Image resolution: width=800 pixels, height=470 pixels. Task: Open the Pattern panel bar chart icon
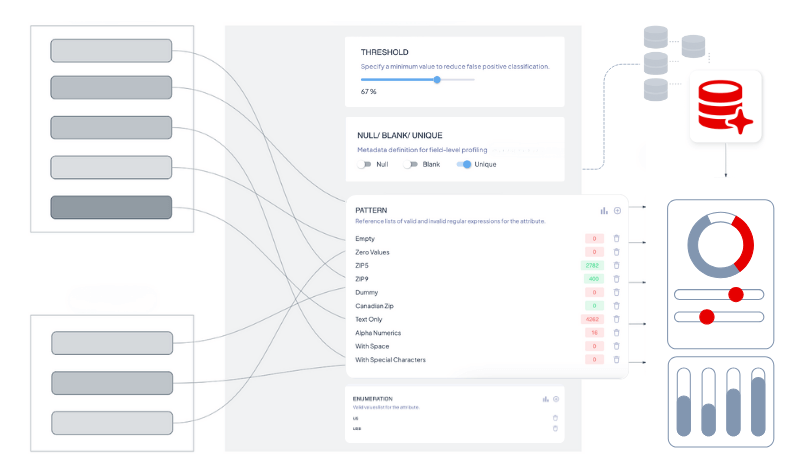pyautogui.click(x=604, y=211)
